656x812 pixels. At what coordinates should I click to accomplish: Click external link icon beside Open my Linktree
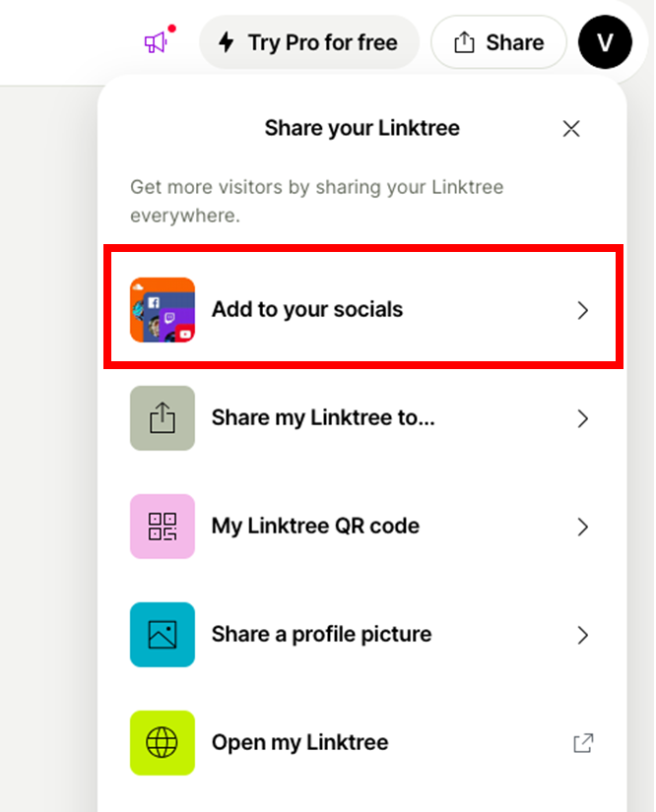[x=583, y=743]
